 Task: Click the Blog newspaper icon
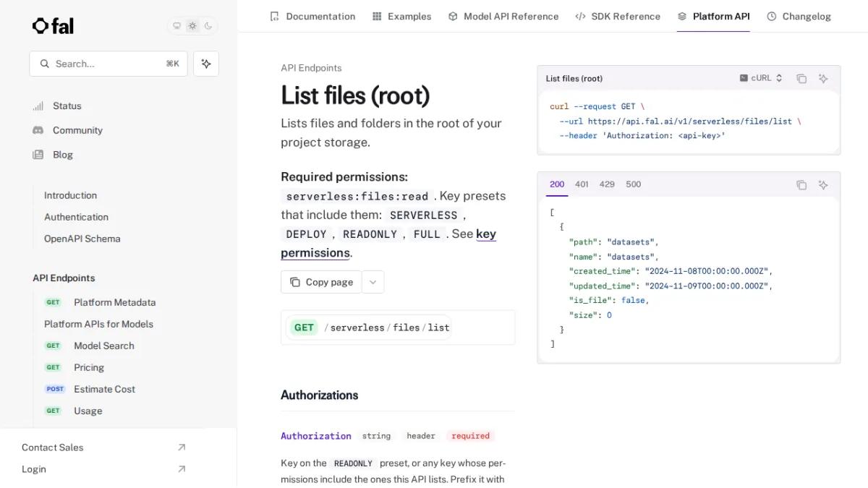click(x=38, y=155)
